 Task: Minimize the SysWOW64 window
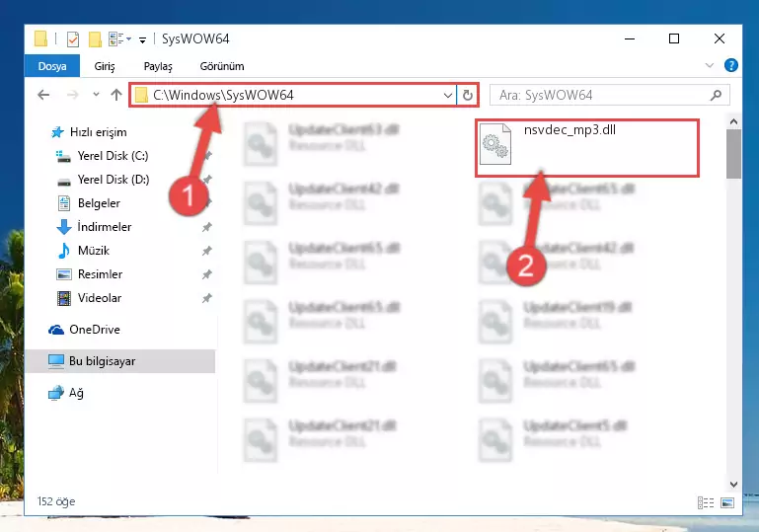pyautogui.click(x=630, y=38)
